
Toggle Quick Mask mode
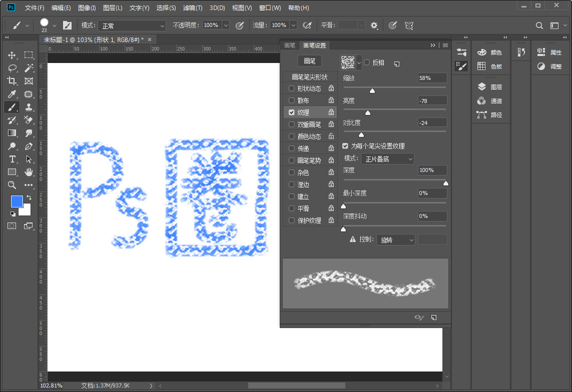point(12,226)
